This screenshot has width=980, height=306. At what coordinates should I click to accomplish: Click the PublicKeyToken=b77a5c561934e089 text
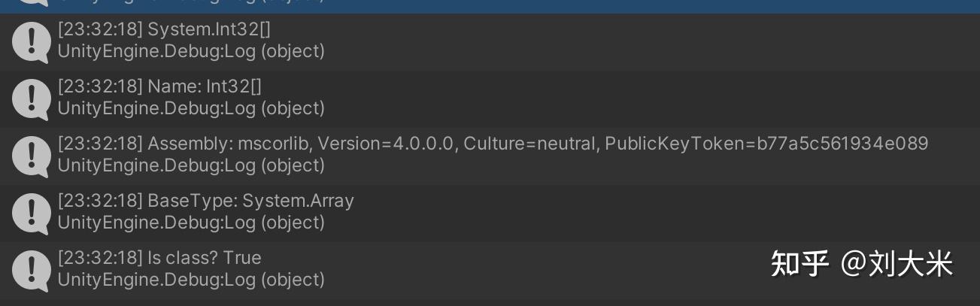coord(766,144)
